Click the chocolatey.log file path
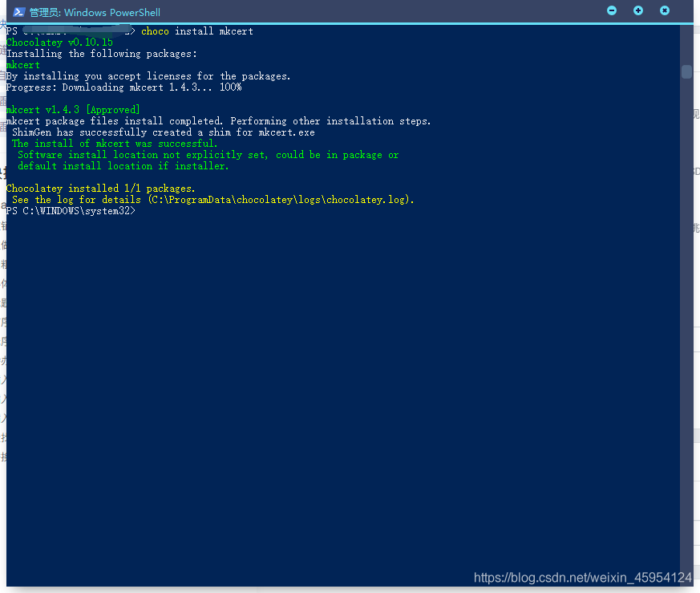This screenshot has width=700, height=593. pyautogui.click(x=281, y=200)
